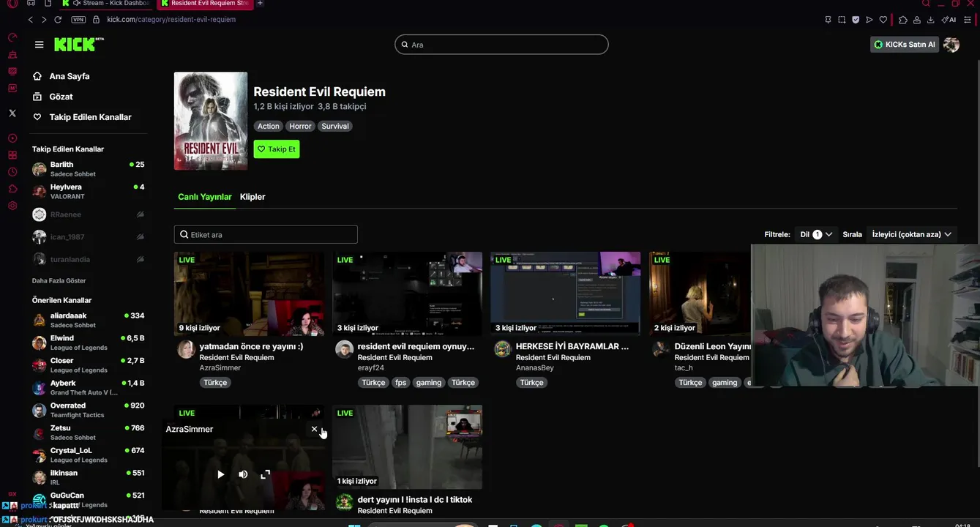Go to Ana Sayfa home page
The height and width of the screenshot is (527, 980).
[x=61, y=76]
